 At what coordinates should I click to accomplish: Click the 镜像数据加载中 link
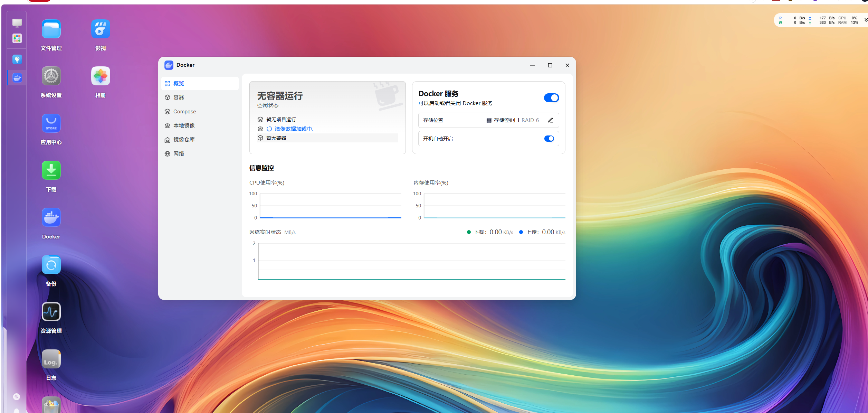click(x=294, y=129)
